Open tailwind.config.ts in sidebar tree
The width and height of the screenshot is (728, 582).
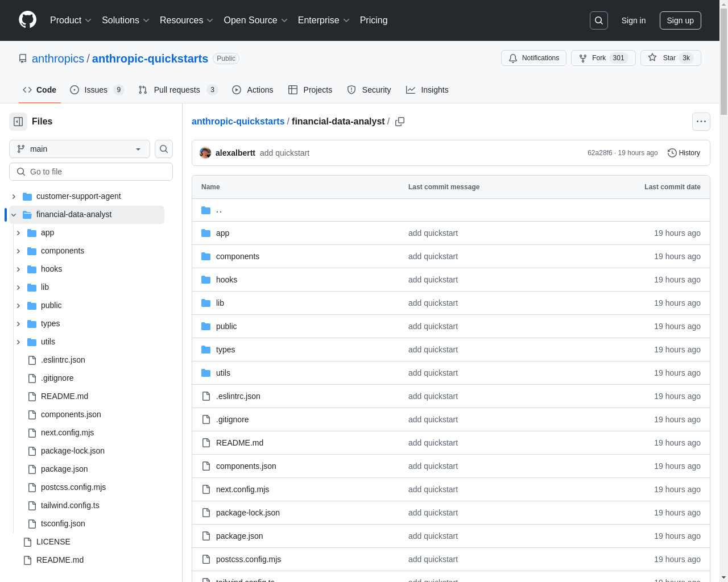70,505
